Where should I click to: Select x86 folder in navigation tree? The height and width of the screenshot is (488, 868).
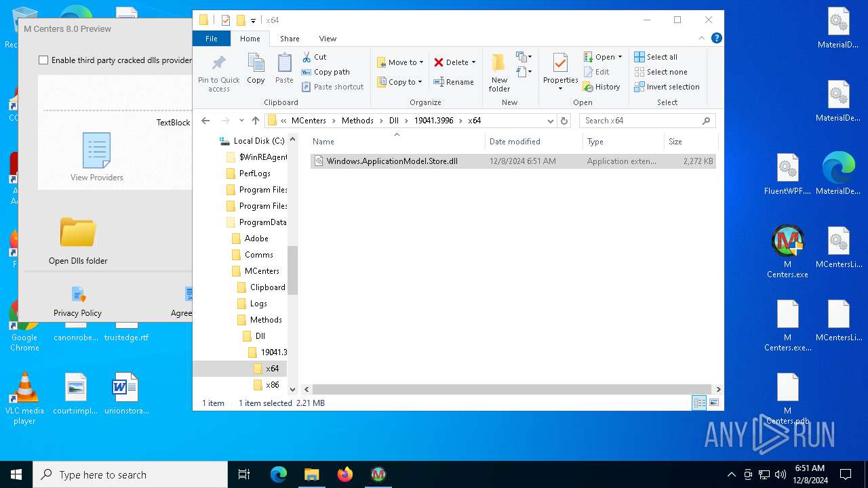tap(272, 385)
